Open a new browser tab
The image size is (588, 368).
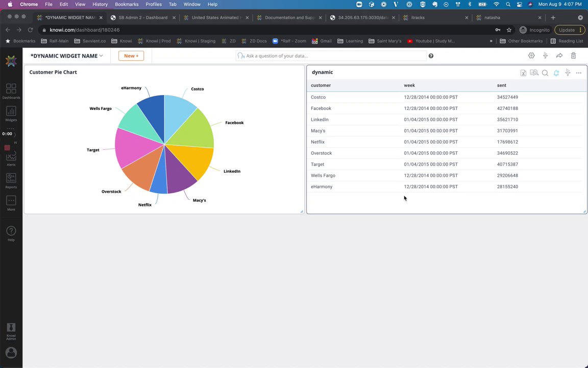tap(553, 18)
